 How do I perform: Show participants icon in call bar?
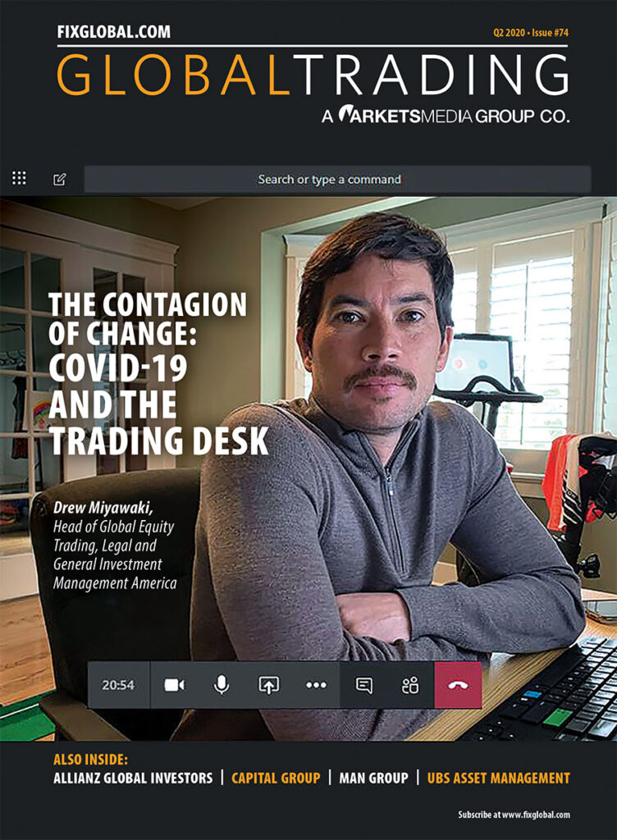click(x=410, y=685)
